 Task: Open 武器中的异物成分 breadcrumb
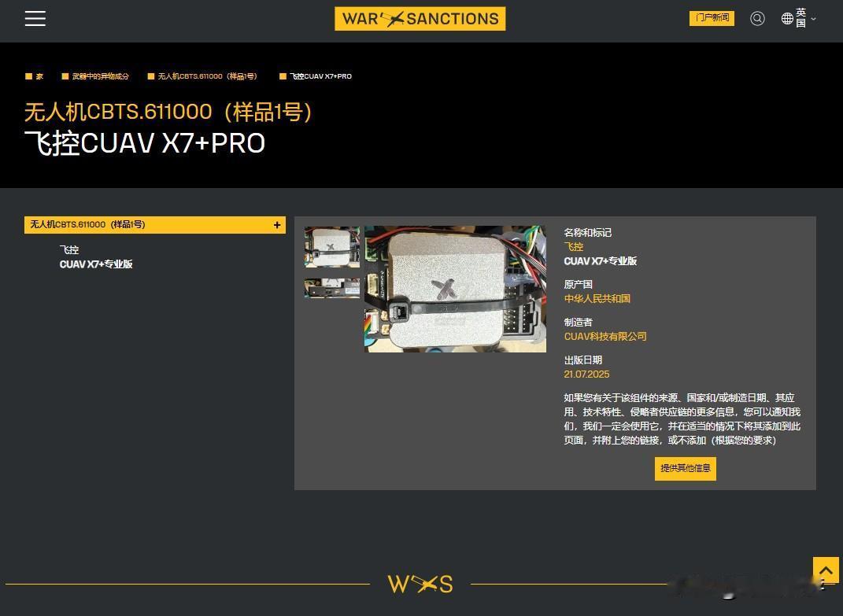pos(101,76)
